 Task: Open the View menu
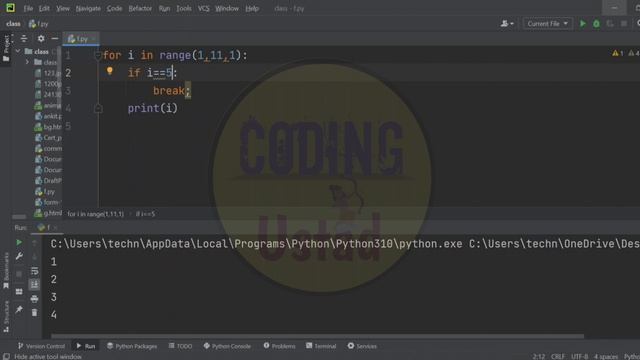pyautogui.click(x=63, y=8)
